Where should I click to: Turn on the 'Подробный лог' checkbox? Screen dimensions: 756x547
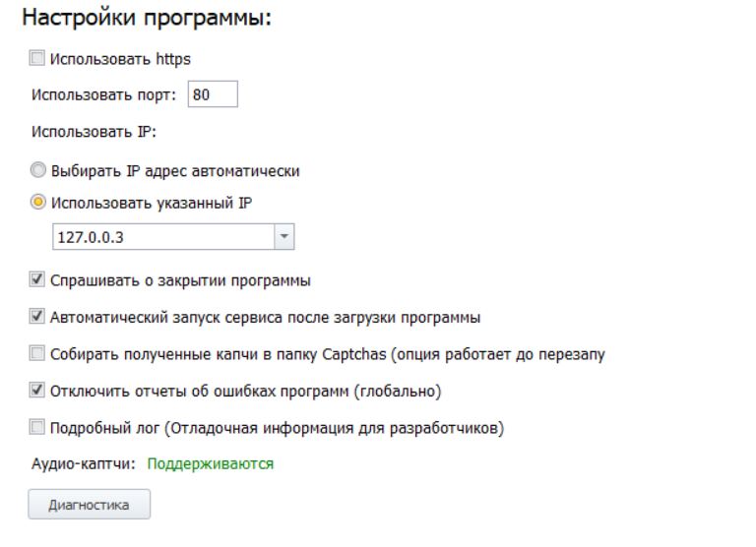point(36,428)
